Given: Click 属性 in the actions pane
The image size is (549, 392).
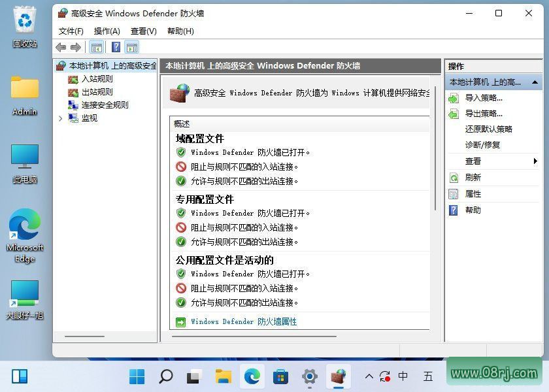Looking at the screenshot, I should 473,194.
